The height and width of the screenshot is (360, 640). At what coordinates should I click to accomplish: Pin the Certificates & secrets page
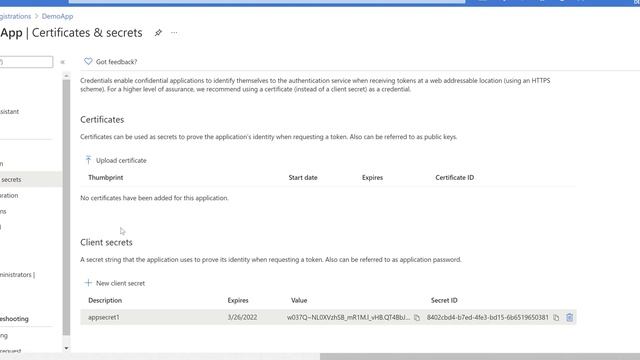pos(158,33)
